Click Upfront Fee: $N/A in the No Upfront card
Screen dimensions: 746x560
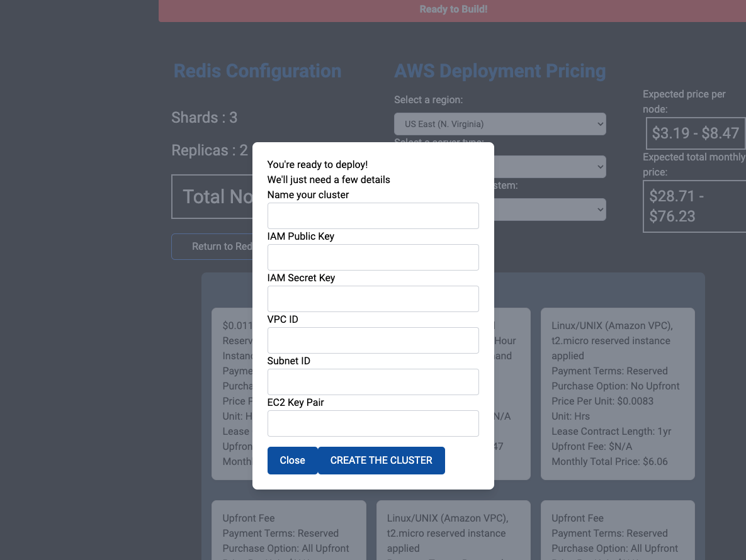592,446
